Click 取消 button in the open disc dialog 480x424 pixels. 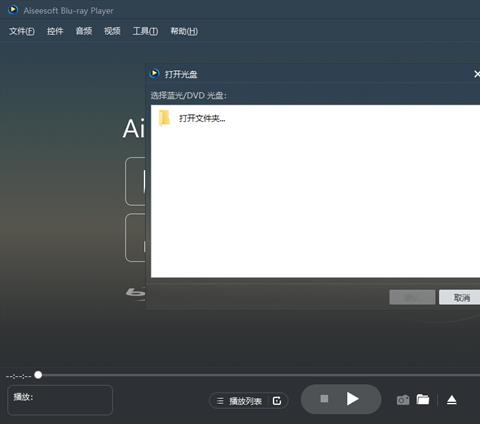pyautogui.click(x=460, y=297)
